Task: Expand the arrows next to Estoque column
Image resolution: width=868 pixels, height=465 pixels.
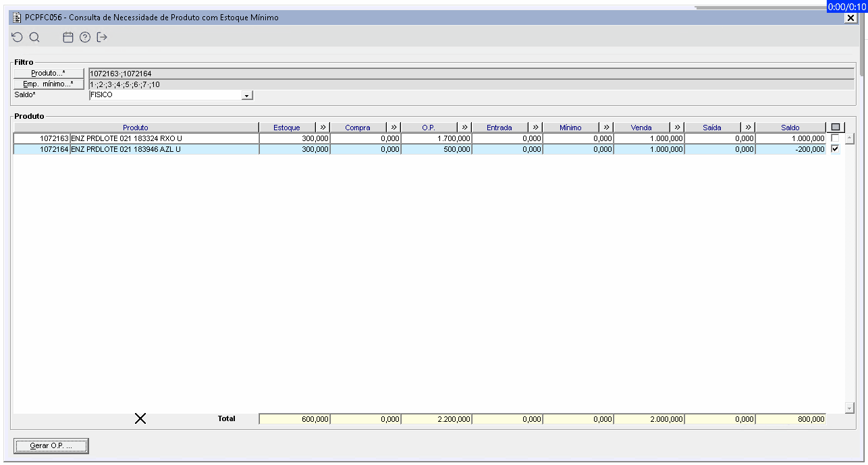Action: 323,128
